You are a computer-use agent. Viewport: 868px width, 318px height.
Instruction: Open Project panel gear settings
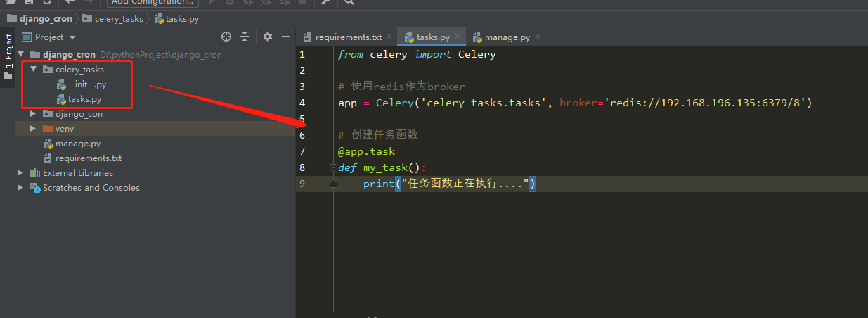click(268, 37)
